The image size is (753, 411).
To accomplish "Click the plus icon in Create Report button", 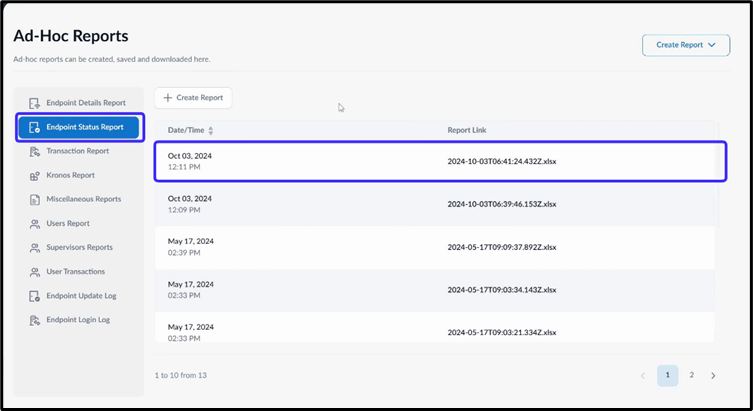I will pos(168,98).
